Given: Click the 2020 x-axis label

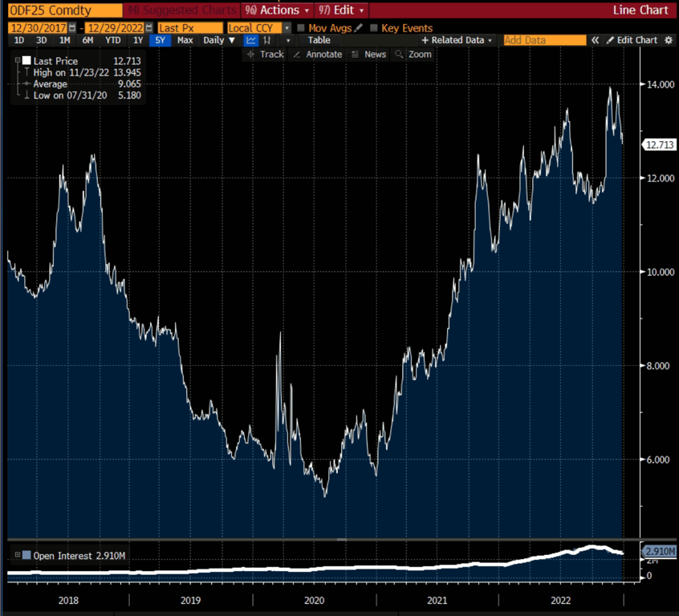Looking at the screenshot, I should (314, 601).
